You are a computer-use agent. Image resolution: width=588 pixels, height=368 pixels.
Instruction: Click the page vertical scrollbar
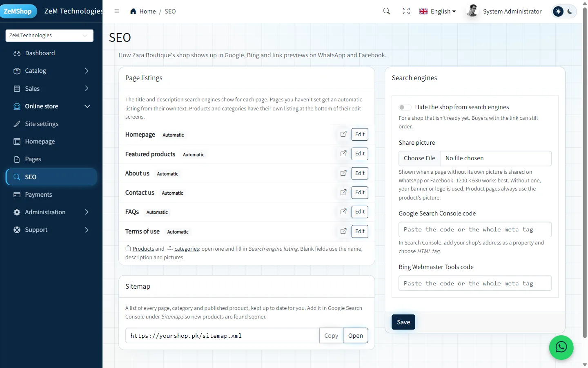point(585,172)
